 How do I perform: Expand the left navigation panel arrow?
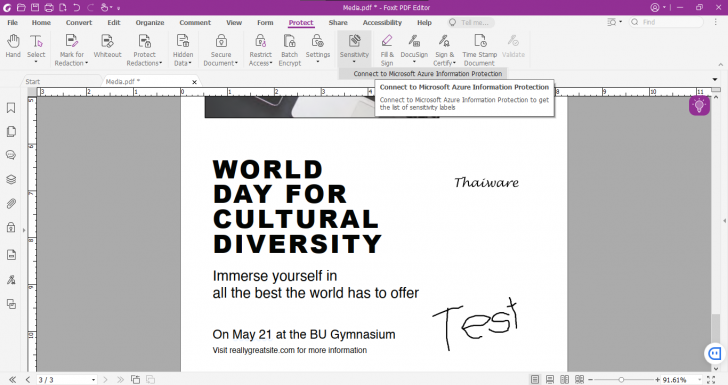(x=24, y=229)
